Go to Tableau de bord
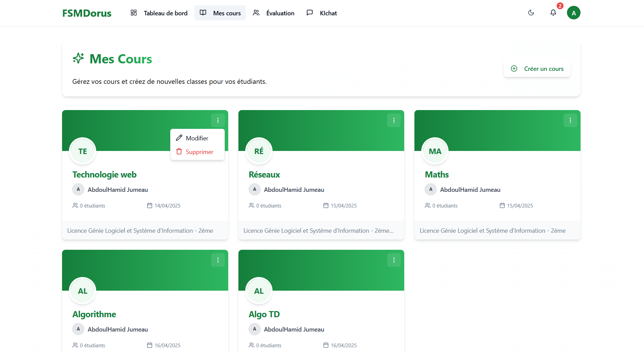644x352 pixels. point(159,13)
